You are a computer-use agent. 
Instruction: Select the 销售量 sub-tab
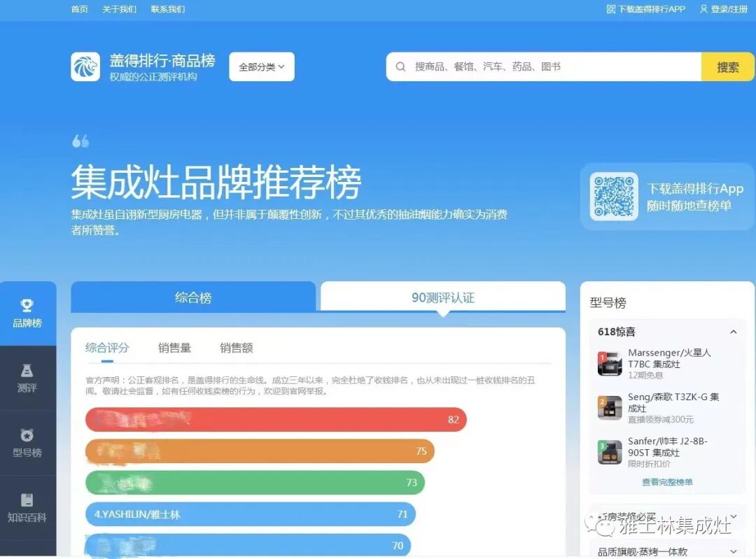click(174, 348)
